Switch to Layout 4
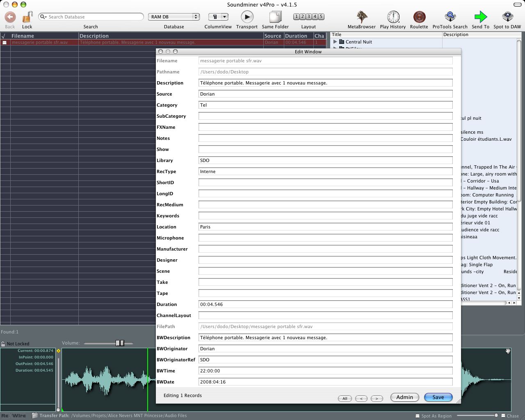The image size is (525, 420). click(x=315, y=17)
